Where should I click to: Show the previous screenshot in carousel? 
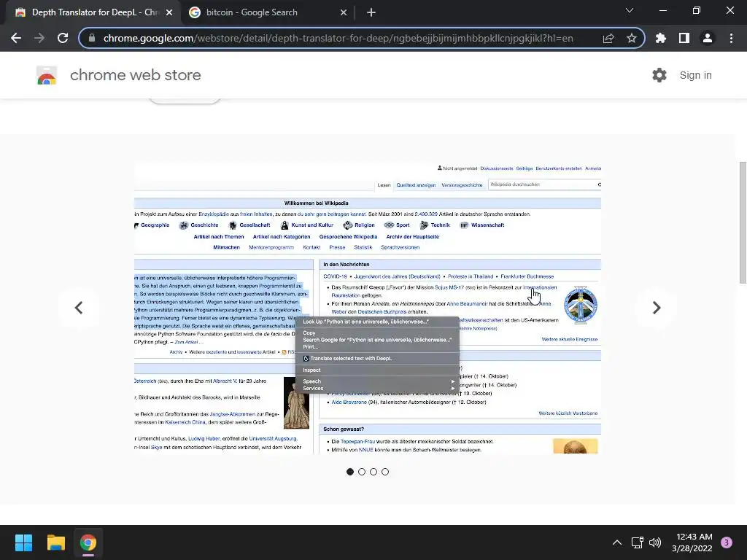click(79, 308)
